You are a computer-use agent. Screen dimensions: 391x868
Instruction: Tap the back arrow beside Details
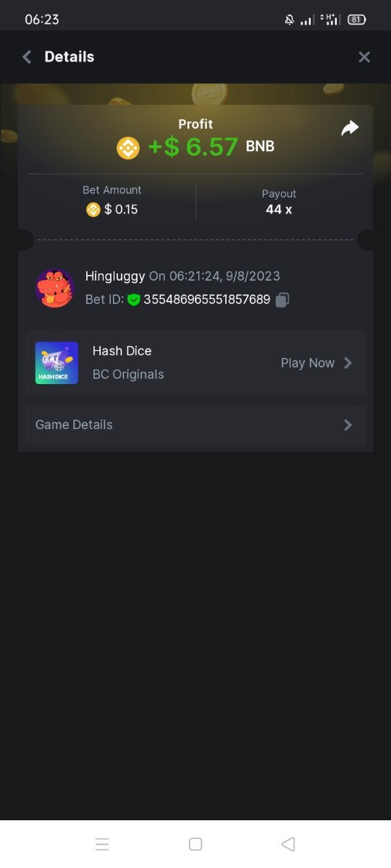click(27, 57)
